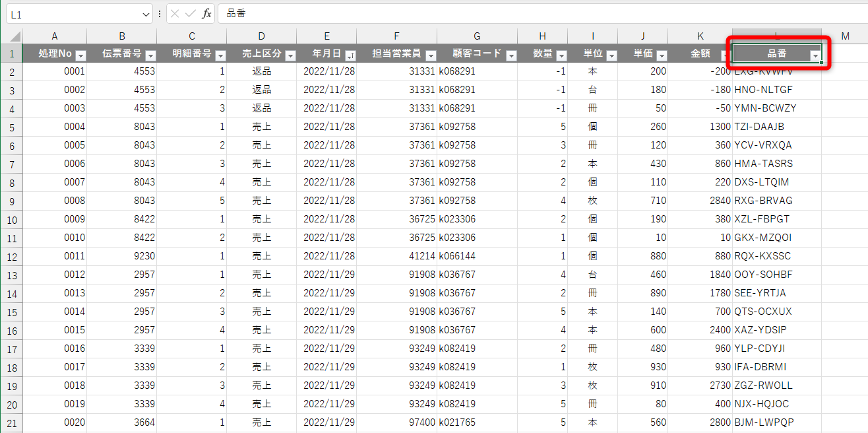
Task: Click the Select All corner triangle
Action: point(14,36)
